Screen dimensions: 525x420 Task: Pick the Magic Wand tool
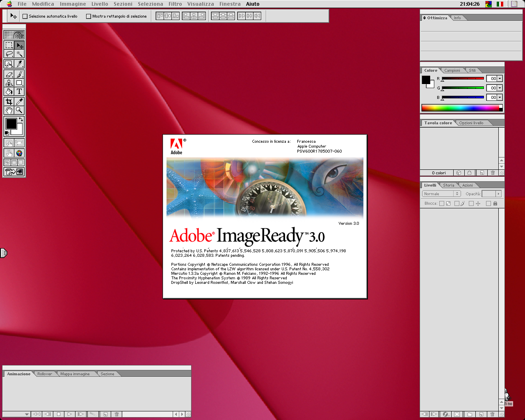19,54
